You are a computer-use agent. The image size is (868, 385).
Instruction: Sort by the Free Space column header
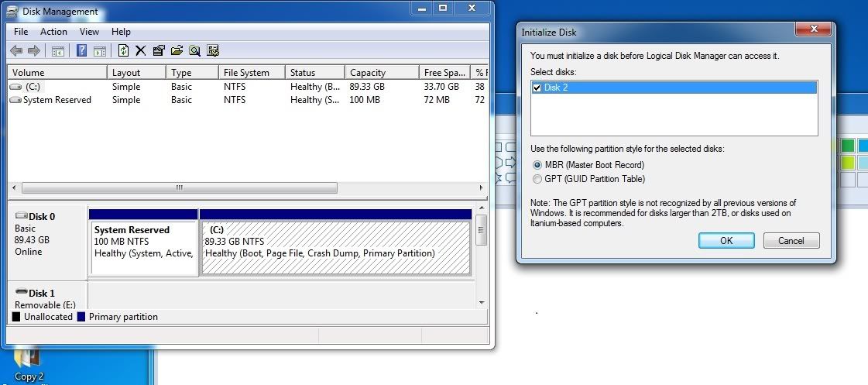[445, 73]
